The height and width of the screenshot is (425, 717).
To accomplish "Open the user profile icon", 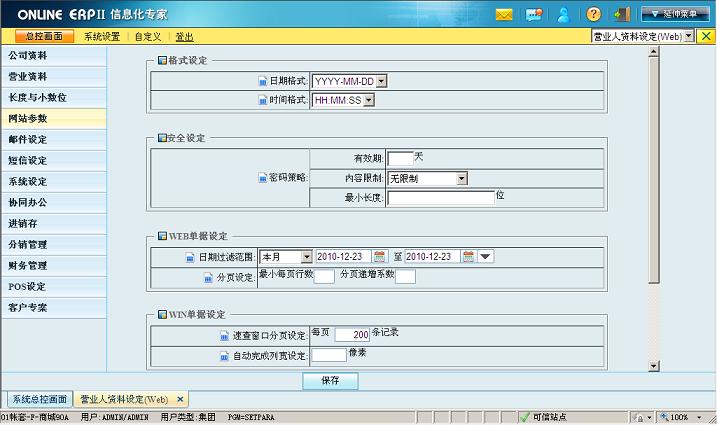I will pos(564,14).
